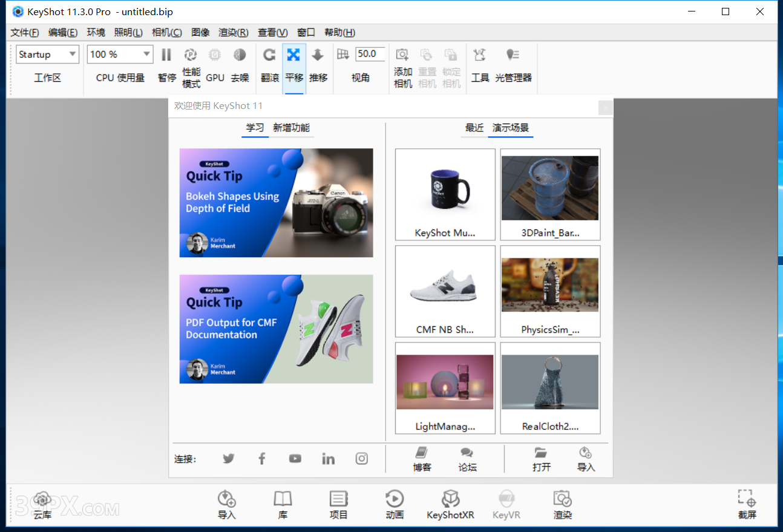The height and width of the screenshot is (532, 783).
Task: Open the CPU usage 100 % dropdown
Action: point(120,54)
